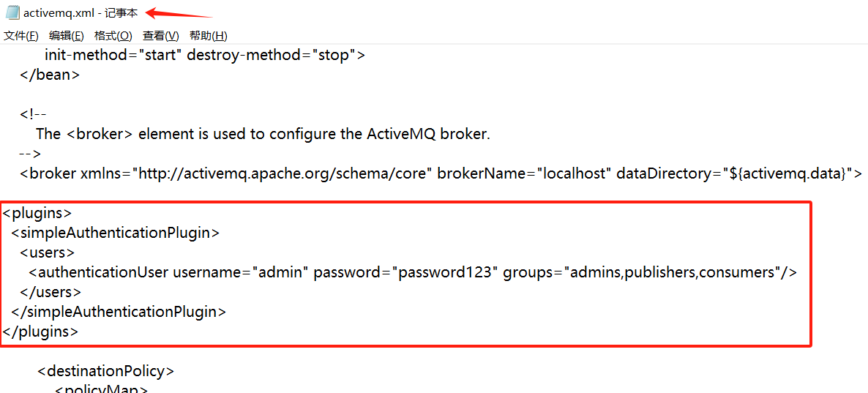This screenshot has width=868, height=393.
Task: Click the opening <plugins> tag line
Action: pyautogui.click(x=37, y=214)
